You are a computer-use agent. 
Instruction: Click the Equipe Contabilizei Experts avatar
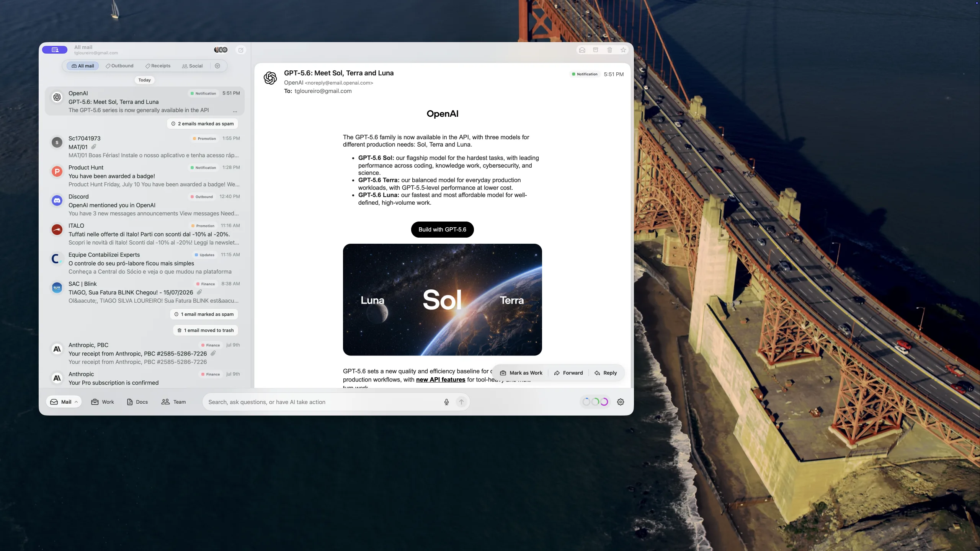[57, 259]
